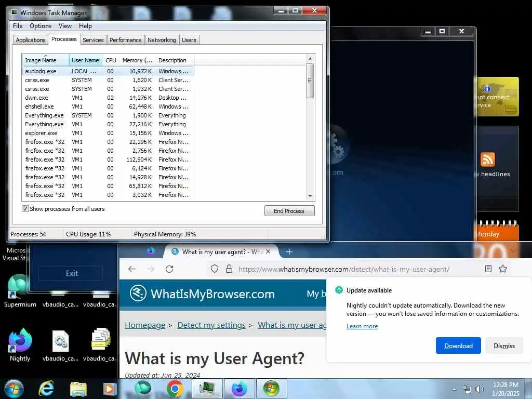Toggle reader view icon in address bar
Image resolution: width=532 pixels, height=399 pixels.
tap(488, 269)
